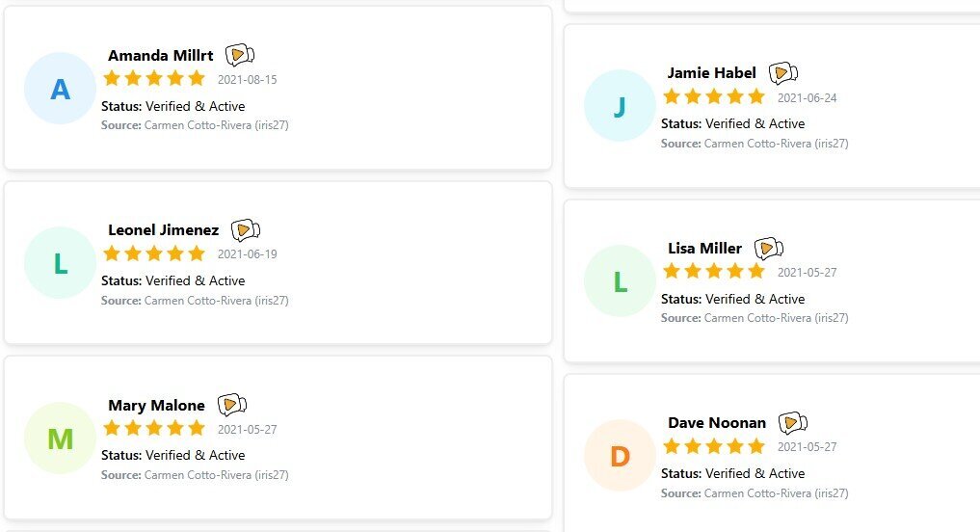Select the orange D avatar circle
The width and height of the screenshot is (980, 532).
point(620,456)
